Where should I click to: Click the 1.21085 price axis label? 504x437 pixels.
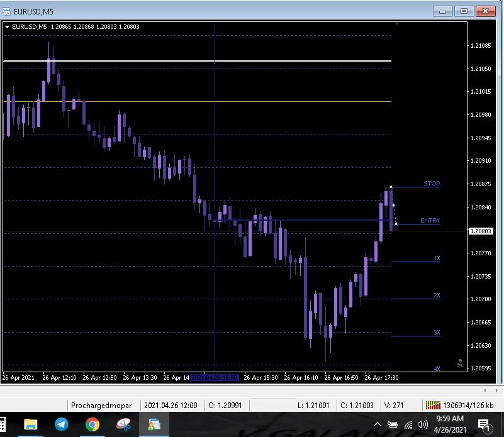(x=481, y=46)
